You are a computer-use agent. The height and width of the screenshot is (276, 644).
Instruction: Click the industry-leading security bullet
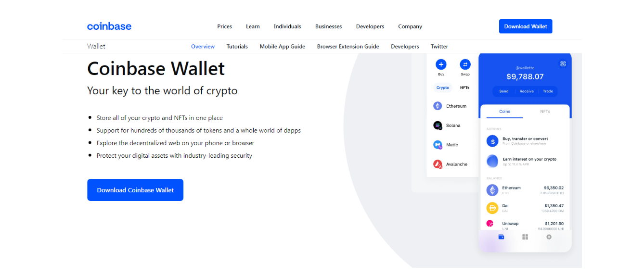tap(174, 156)
